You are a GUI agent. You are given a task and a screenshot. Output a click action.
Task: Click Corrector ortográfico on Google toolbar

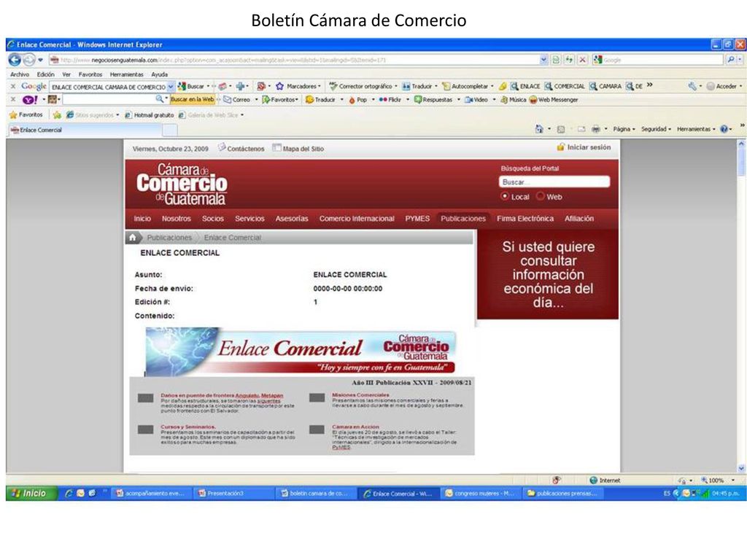coord(360,86)
